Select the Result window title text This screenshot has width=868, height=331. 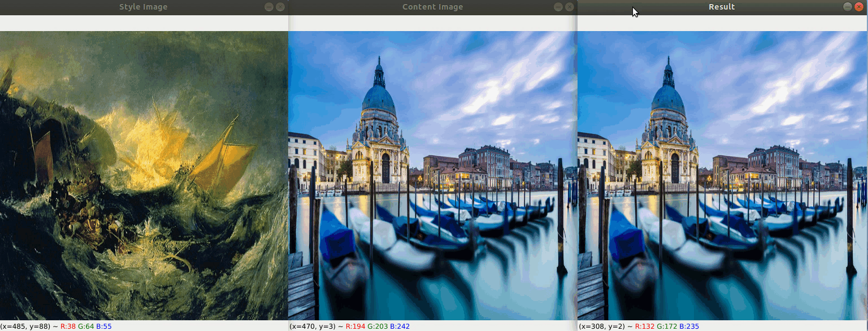click(722, 7)
